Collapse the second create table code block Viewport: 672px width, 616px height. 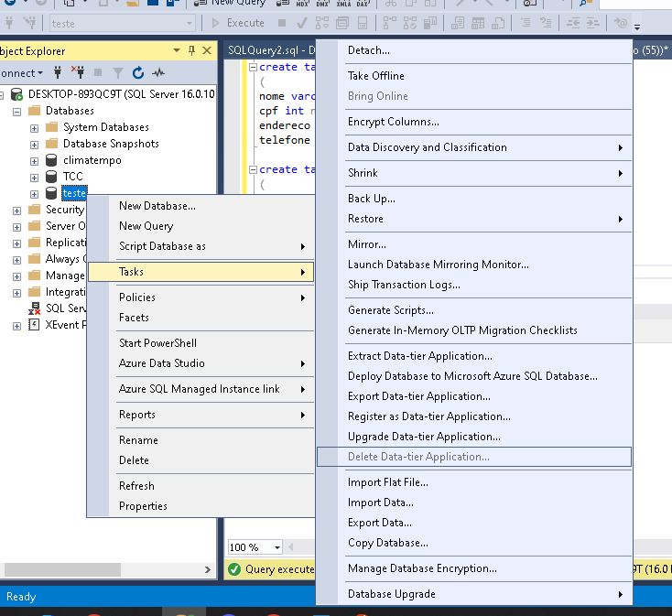(254, 169)
